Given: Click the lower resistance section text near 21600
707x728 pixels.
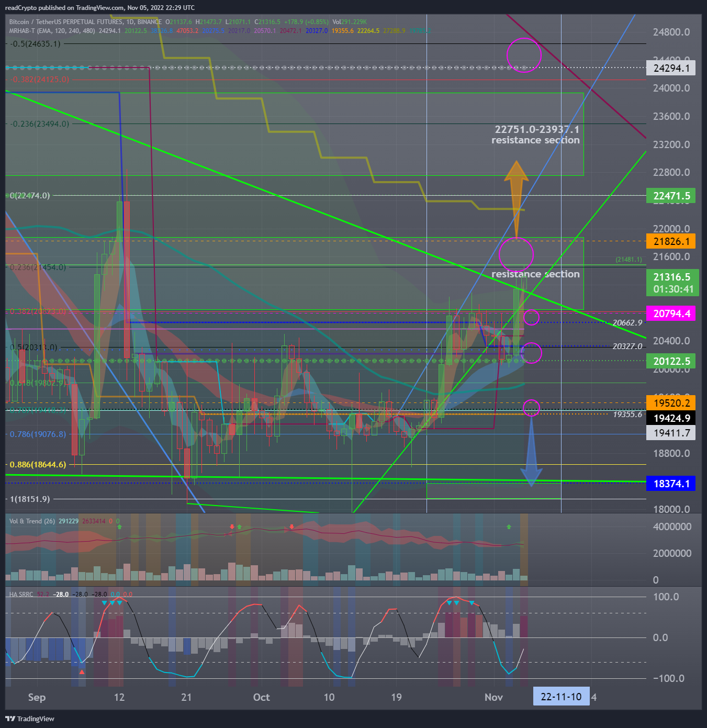Looking at the screenshot, I should coord(535,274).
